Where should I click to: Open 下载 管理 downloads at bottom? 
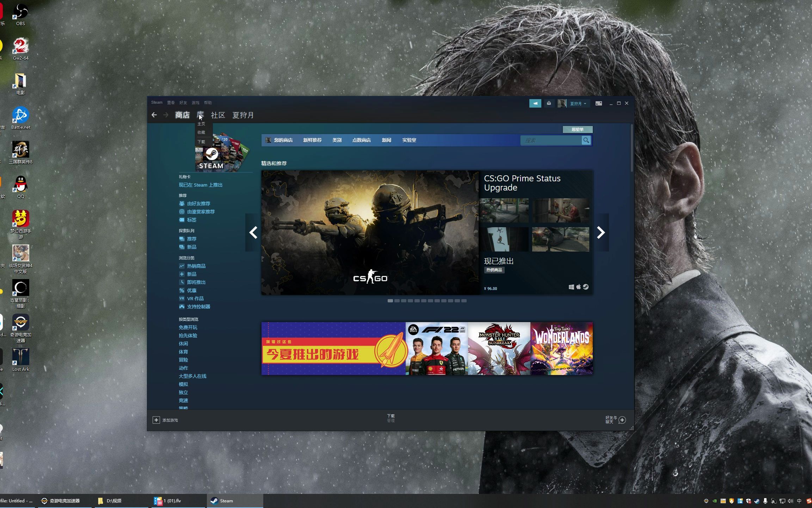[391, 418]
